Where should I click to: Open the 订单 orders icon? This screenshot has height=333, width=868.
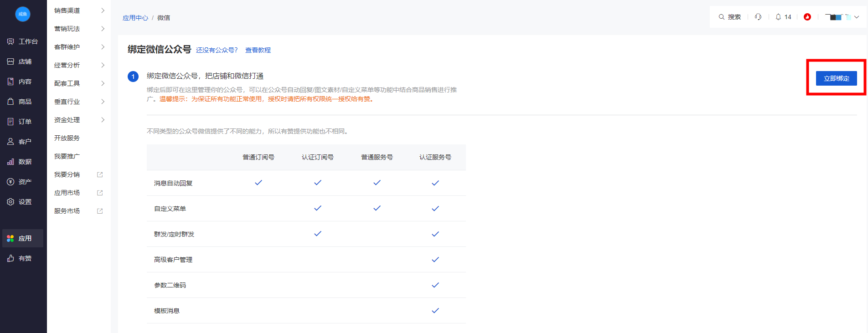10,122
